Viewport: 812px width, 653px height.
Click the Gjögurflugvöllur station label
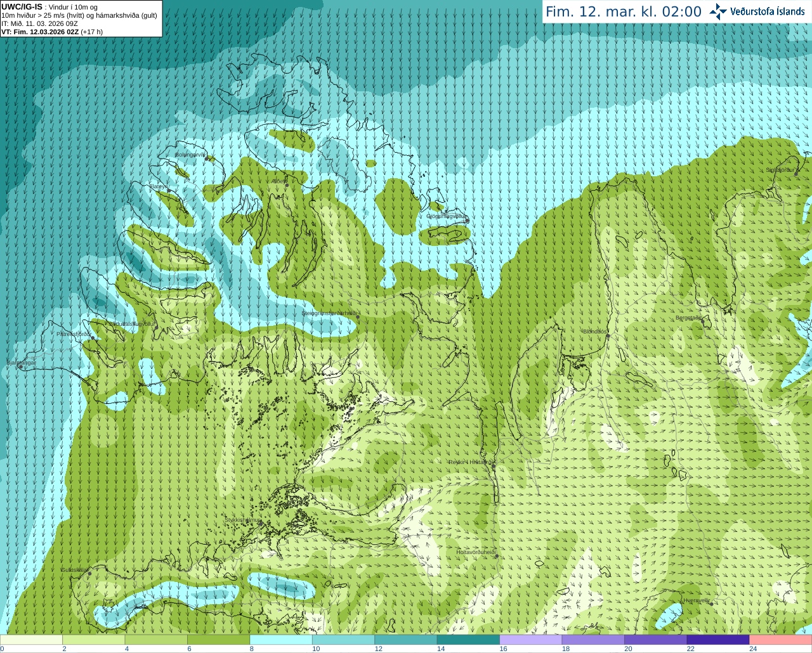(447, 216)
